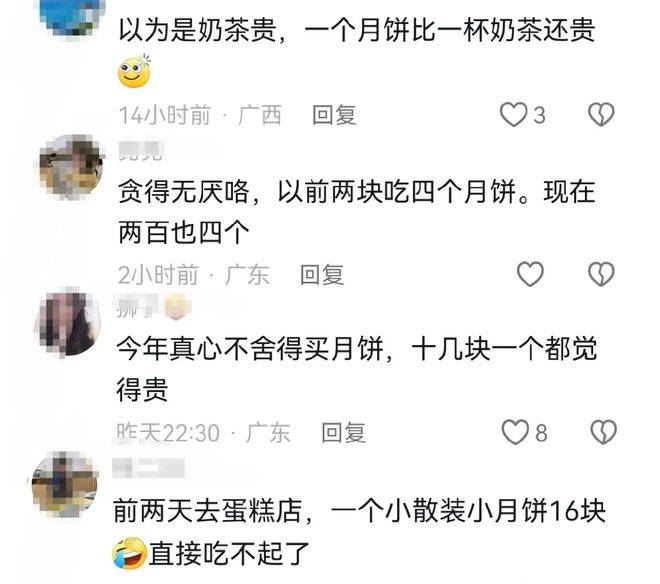
Task: Like the comment with 8 likes
Action: (515, 432)
